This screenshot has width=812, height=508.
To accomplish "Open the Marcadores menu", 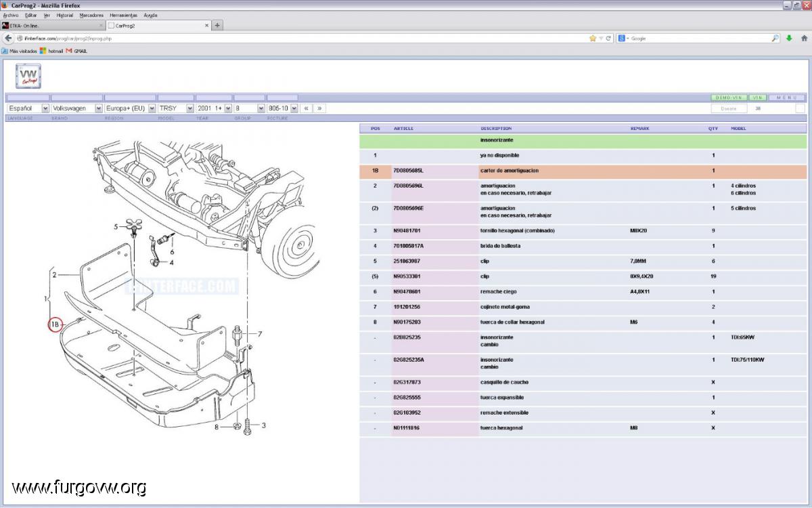I will click(91, 15).
